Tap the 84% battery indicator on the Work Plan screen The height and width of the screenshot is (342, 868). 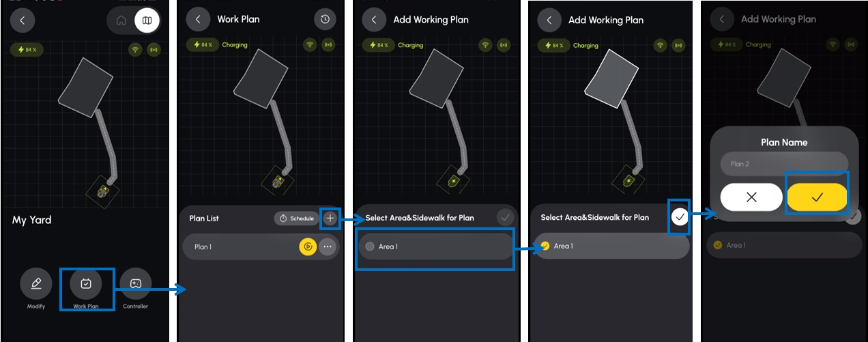pyautogui.click(x=201, y=45)
